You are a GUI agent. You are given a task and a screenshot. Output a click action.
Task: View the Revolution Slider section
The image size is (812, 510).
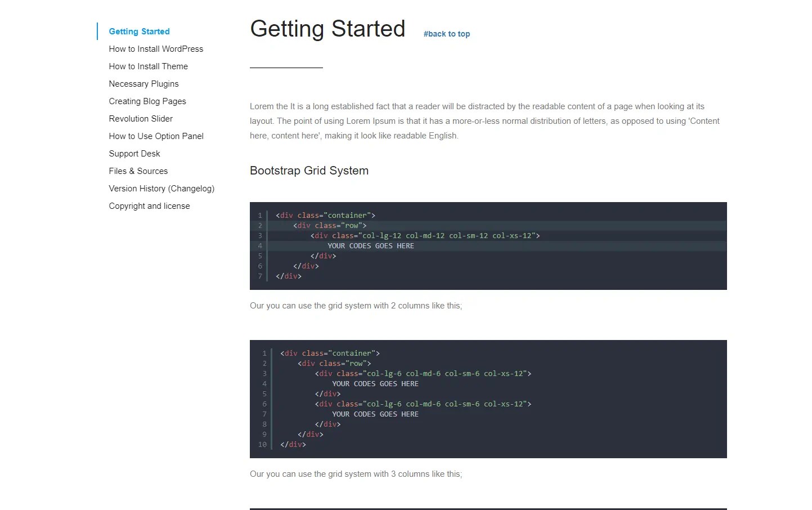(141, 119)
